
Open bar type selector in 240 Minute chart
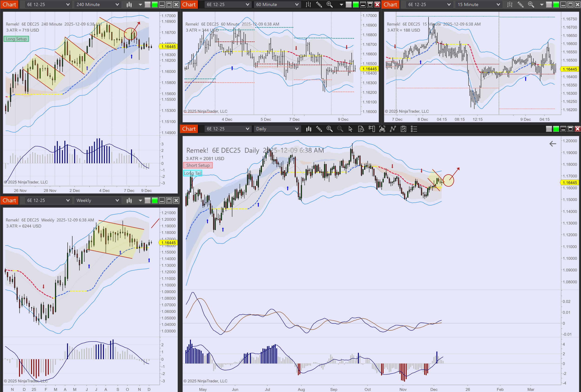pyautogui.click(x=129, y=4)
